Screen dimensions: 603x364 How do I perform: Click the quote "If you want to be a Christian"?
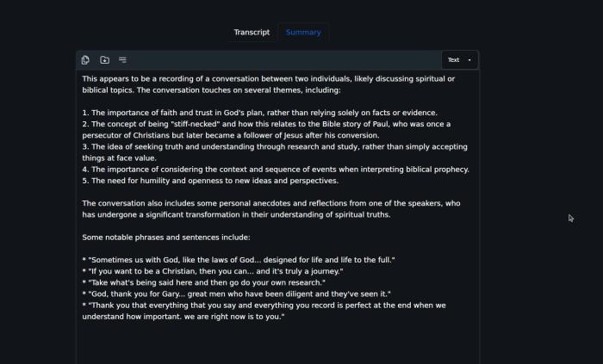pos(213,271)
